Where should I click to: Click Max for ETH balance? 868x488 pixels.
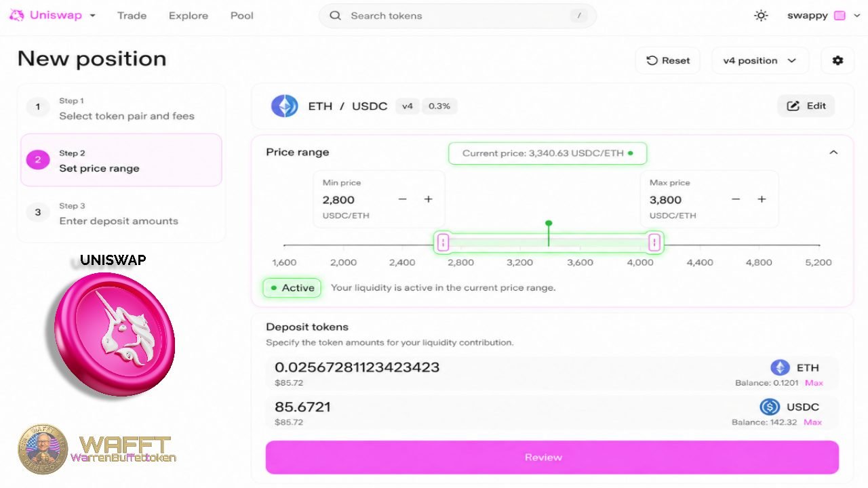point(814,383)
